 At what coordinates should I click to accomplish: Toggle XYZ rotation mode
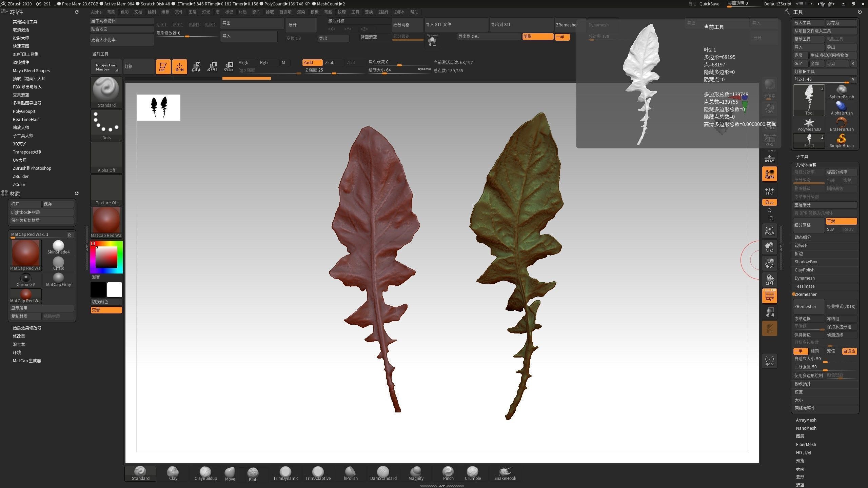point(769,202)
